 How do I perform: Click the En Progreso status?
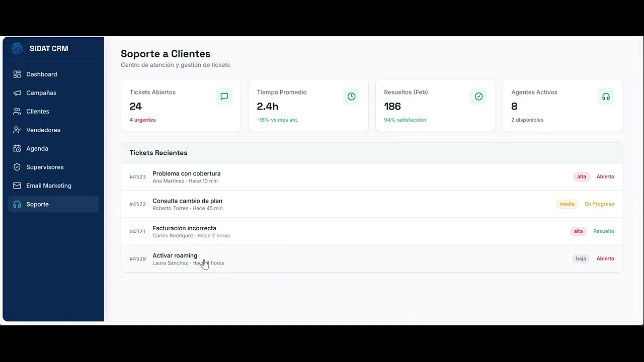click(x=599, y=204)
